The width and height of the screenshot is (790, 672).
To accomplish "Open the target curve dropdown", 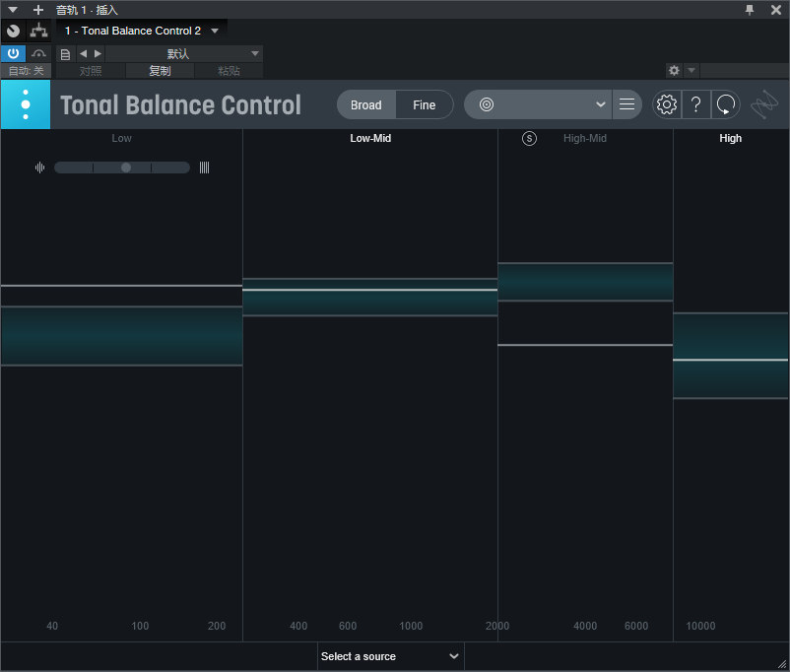I will click(x=538, y=104).
